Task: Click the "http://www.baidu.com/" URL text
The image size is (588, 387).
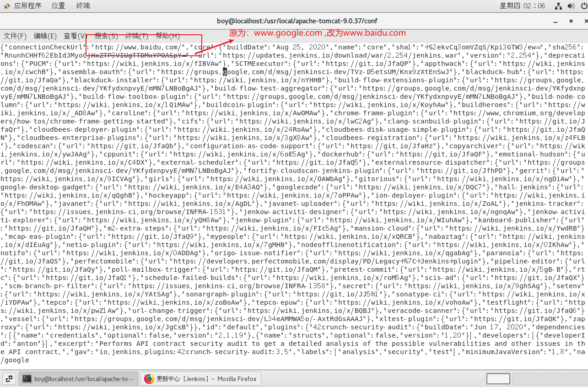Action: [139, 48]
